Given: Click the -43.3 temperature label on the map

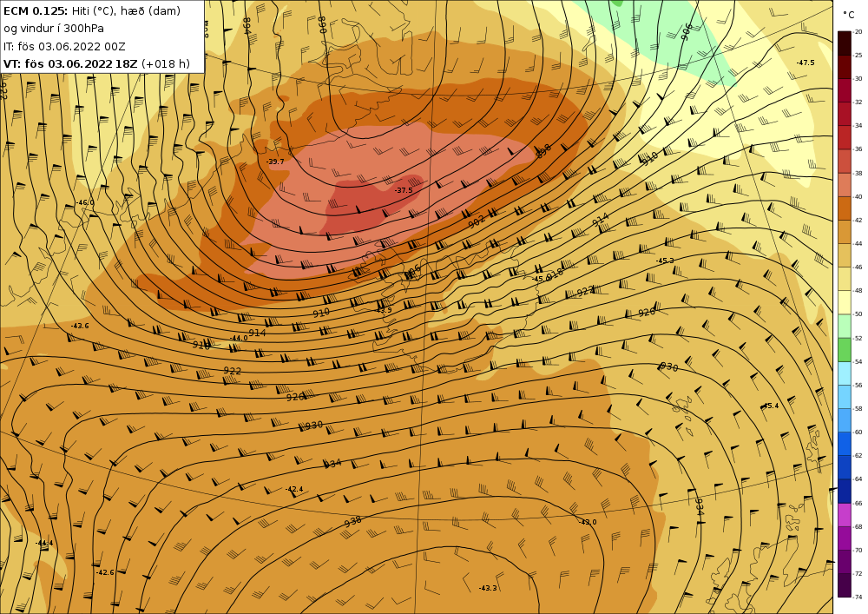Looking at the screenshot, I should (488, 588).
